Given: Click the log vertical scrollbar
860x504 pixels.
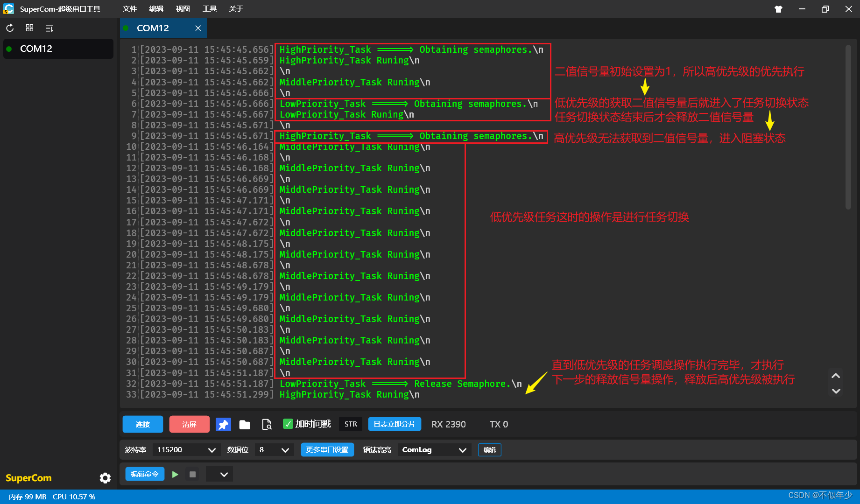Looking at the screenshot, I should [848, 127].
